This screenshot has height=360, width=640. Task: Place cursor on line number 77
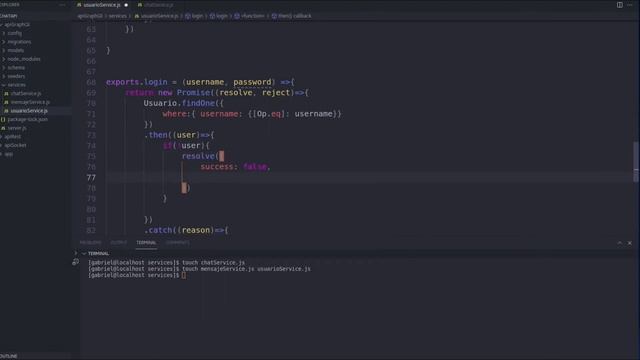click(91, 178)
